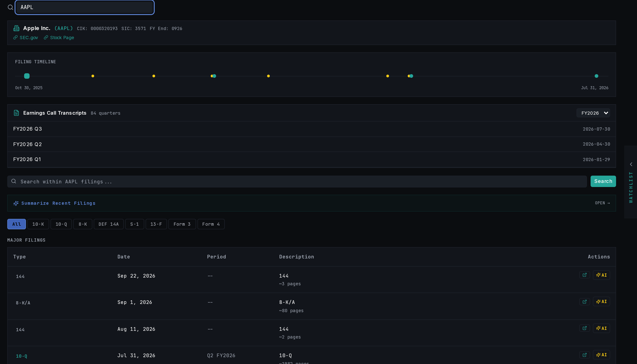Open the FY2026 Q2 transcript row

click(311, 144)
